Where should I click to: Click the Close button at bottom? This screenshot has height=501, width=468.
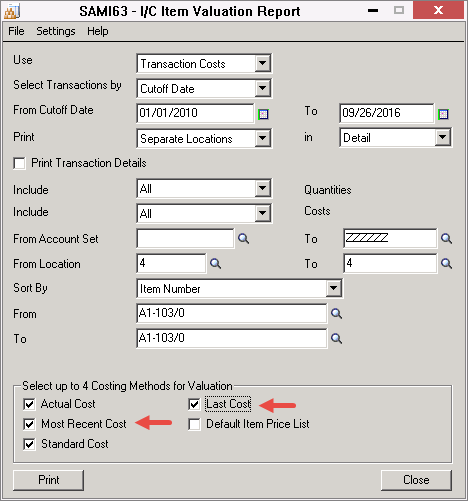(416, 480)
